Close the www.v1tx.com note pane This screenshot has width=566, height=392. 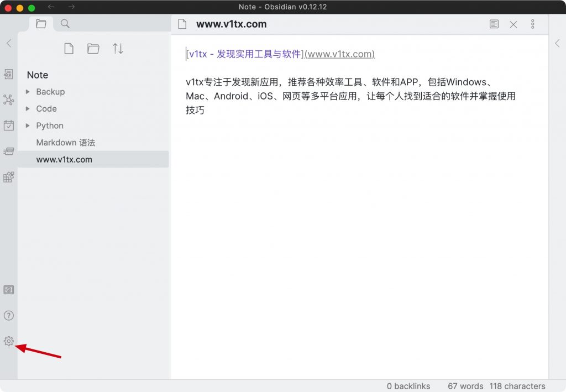pos(513,24)
